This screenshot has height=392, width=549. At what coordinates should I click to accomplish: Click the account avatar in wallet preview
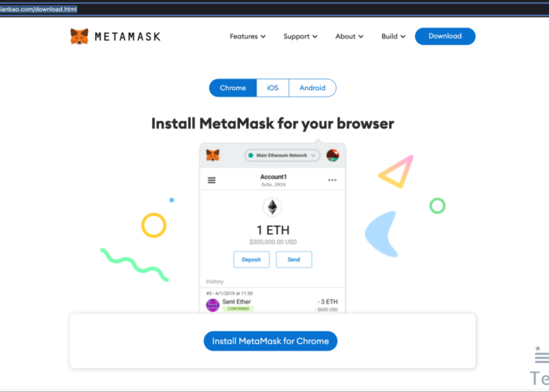(333, 155)
